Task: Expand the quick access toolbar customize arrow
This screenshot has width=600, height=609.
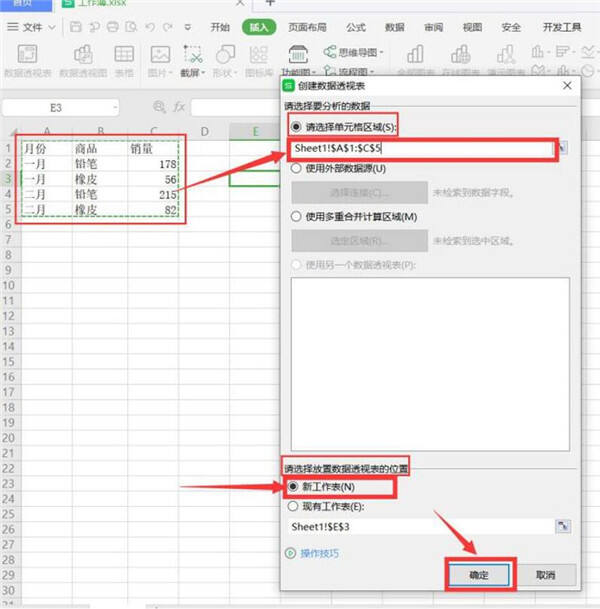Action: point(188,27)
